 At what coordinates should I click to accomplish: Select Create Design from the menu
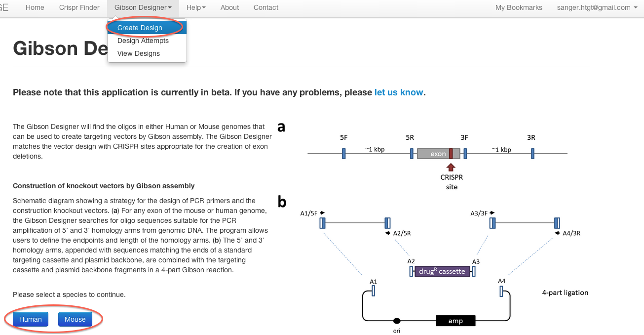[140, 28]
